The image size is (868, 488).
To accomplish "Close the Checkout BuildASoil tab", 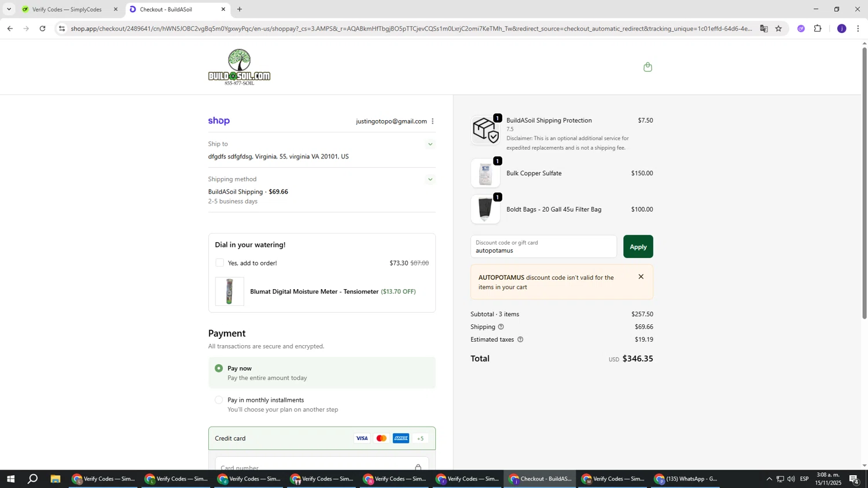I will (x=223, y=9).
